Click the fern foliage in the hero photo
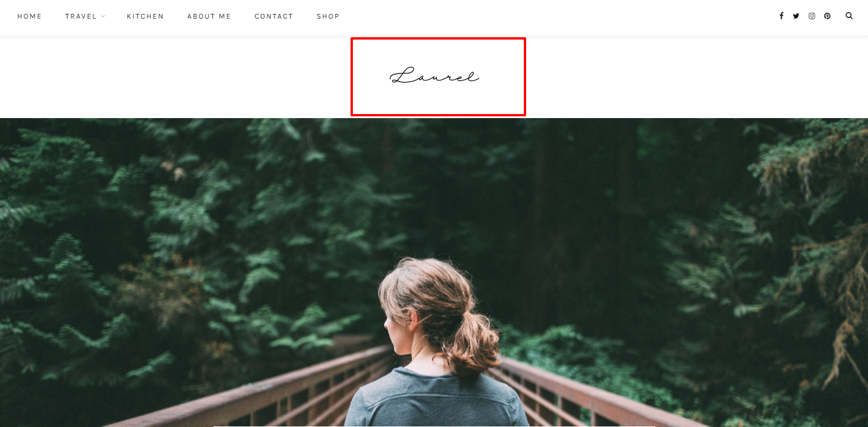The height and width of the screenshot is (427, 868). tap(116, 233)
